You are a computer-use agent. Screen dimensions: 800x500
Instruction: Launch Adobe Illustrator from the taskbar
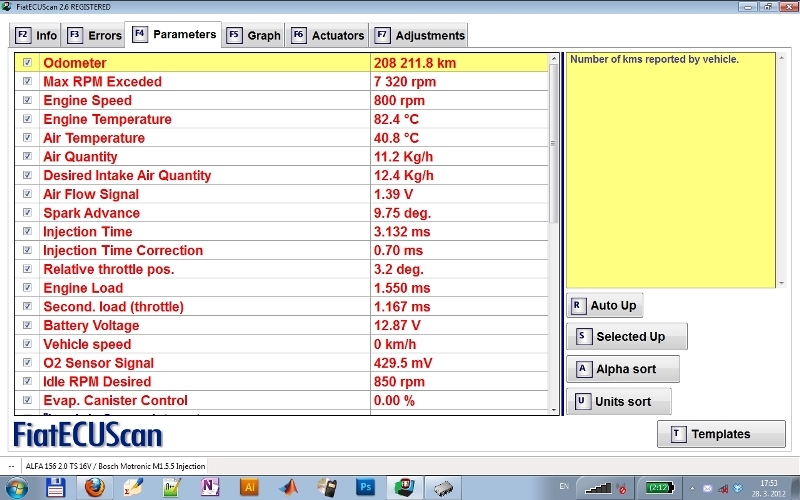[x=249, y=487]
